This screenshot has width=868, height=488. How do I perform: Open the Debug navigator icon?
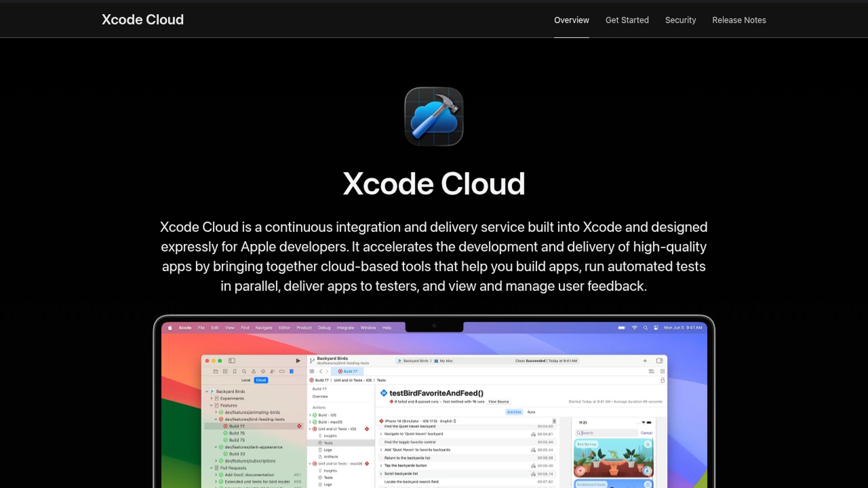point(273,371)
